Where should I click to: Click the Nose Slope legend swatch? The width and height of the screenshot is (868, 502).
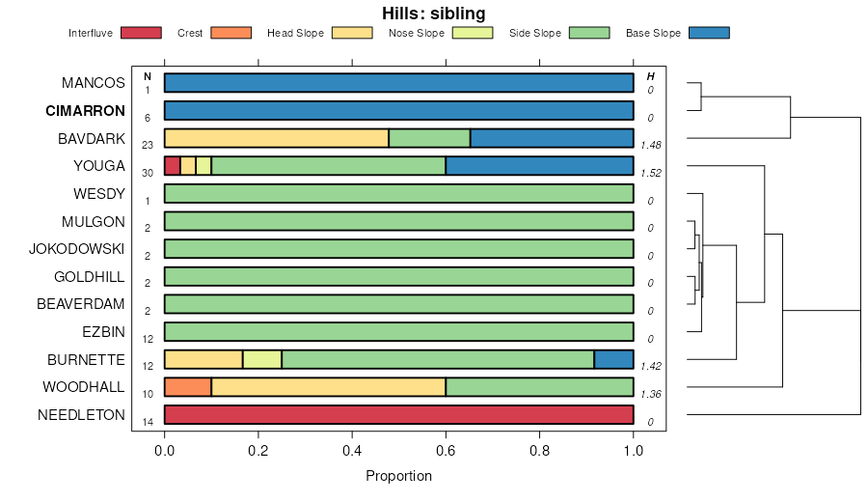click(472, 33)
